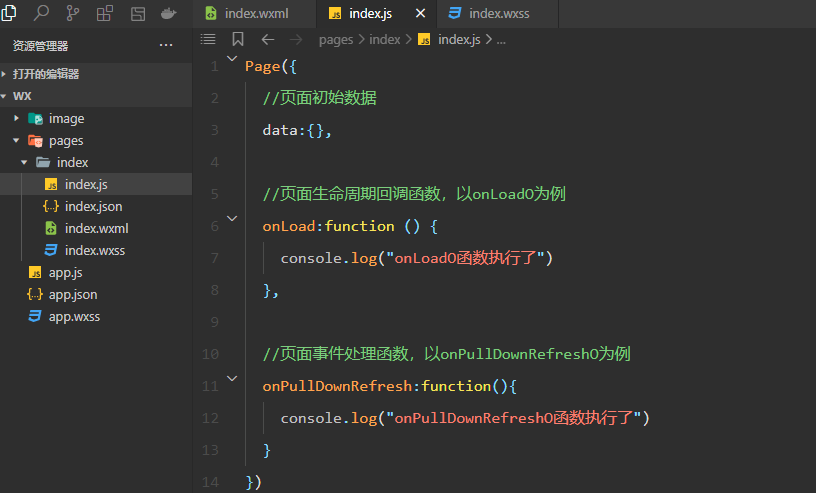Click the back arrow navigation icon
The height and width of the screenshot is (493, 816).
(267, 40)
